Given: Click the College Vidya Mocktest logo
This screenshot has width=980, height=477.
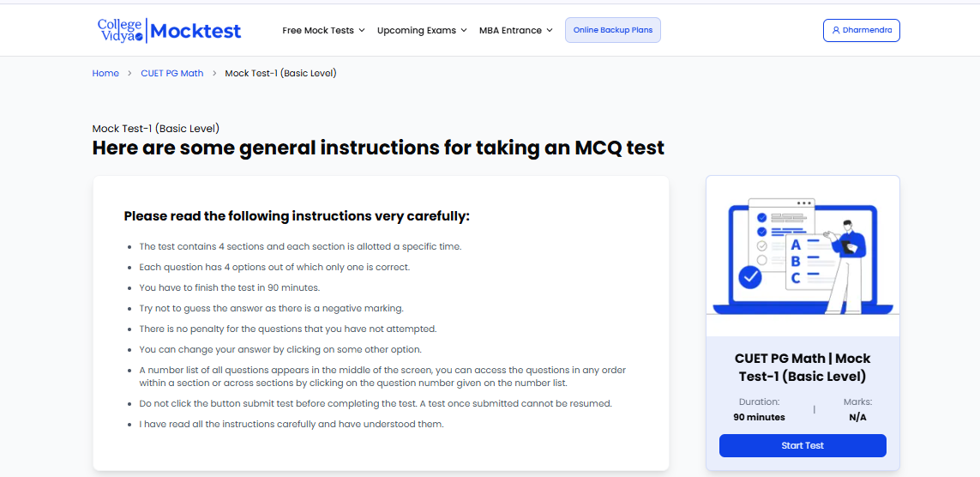Looking at the screenshot, I should pos(169,30).
